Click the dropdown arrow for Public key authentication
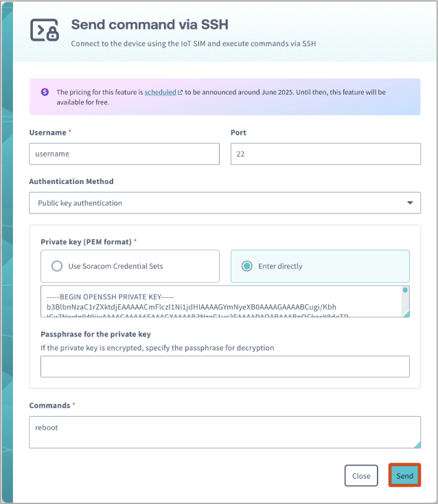Image resolution: width=438 pixels, height=504 pixels. (410, 203)
